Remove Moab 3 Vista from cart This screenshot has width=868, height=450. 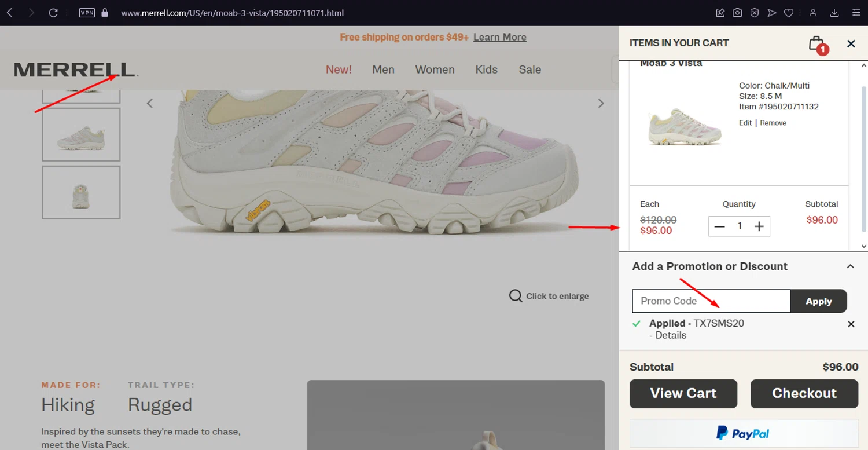[x=773, y=123]
